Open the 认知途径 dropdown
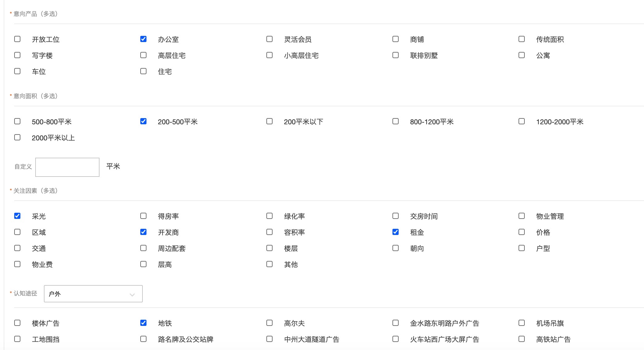This screenshot has width=644, height=350. [93, 294]
